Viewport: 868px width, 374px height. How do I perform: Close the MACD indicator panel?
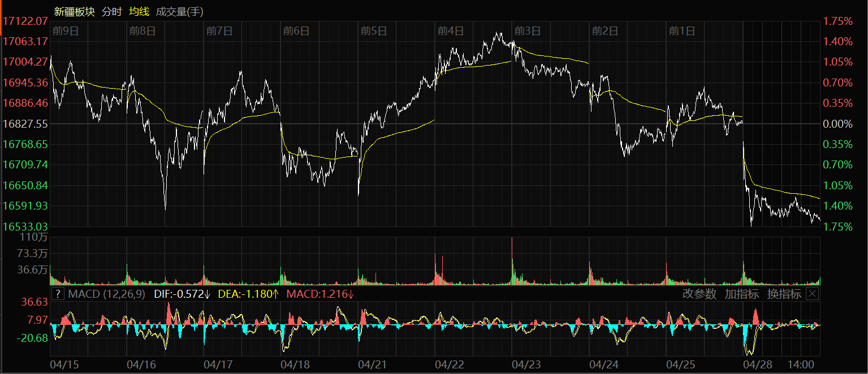[812, 294]
